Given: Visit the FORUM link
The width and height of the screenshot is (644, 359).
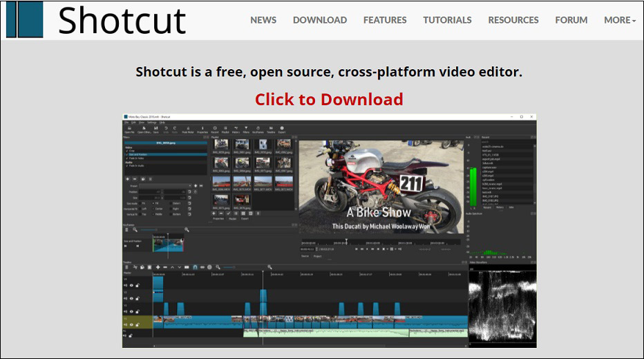Looking at the screenshot, I should (x=571, y=20).
